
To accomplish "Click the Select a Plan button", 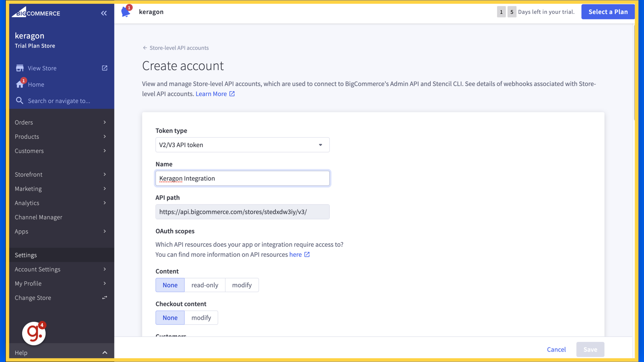I will 608,11.
